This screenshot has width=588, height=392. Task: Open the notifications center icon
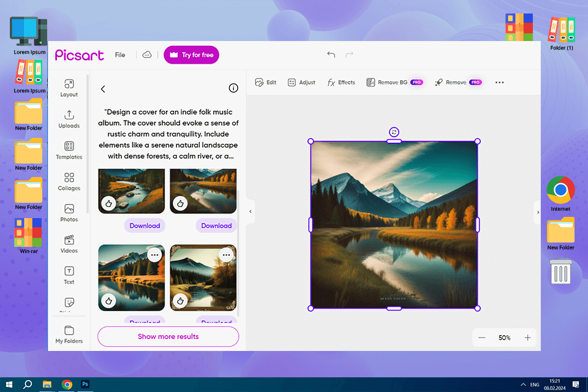[x=576, y=385]
